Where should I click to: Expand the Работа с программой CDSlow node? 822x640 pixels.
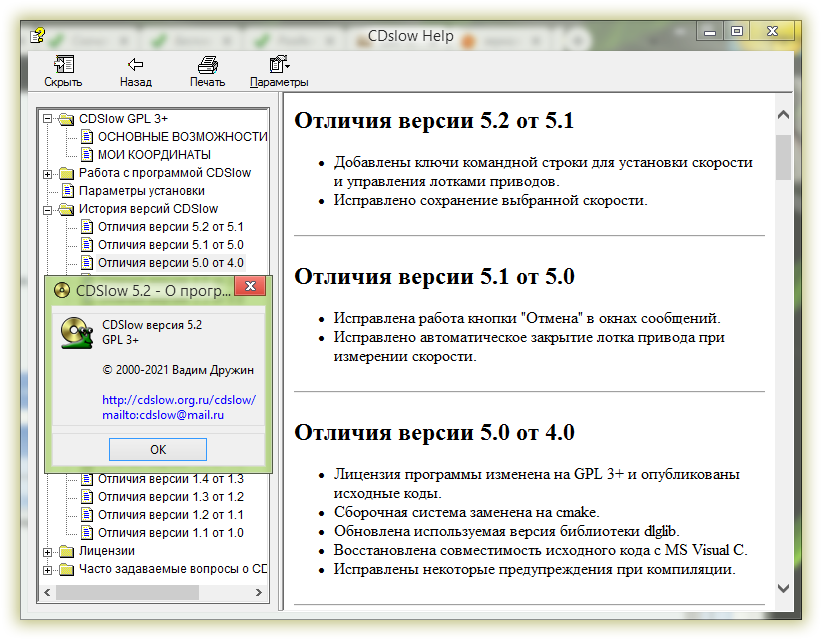coord(48,173)
